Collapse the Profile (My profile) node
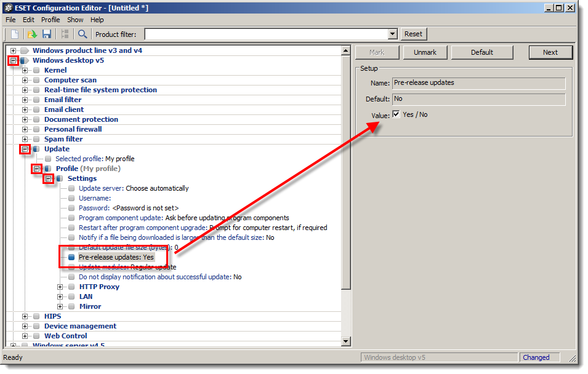The height and width of the screenshot is (374, 588). [36, 169]
